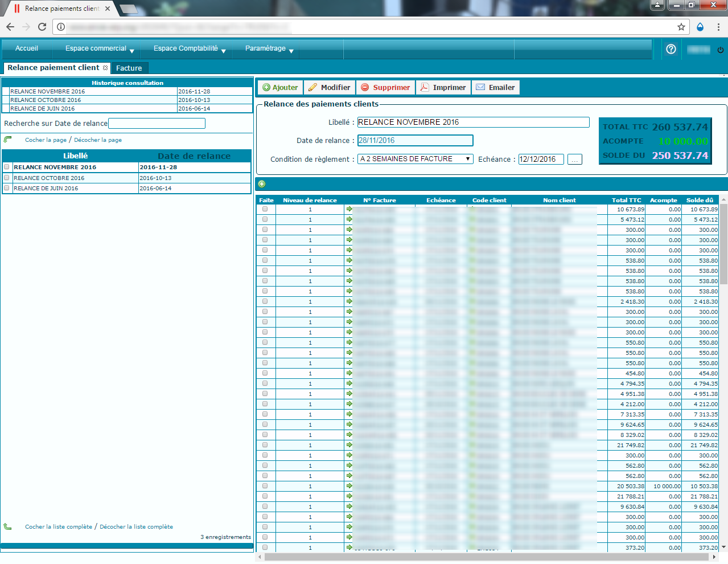The width and height of the screenshot is (728, 564).
Task: Open client icon in row with total 9 624.65
Action: (472, 424)
